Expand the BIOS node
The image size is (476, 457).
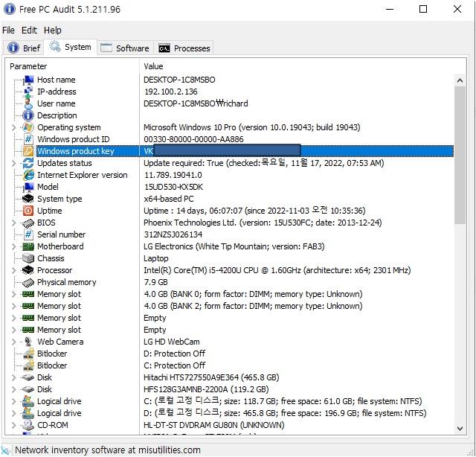pos(13,223)
